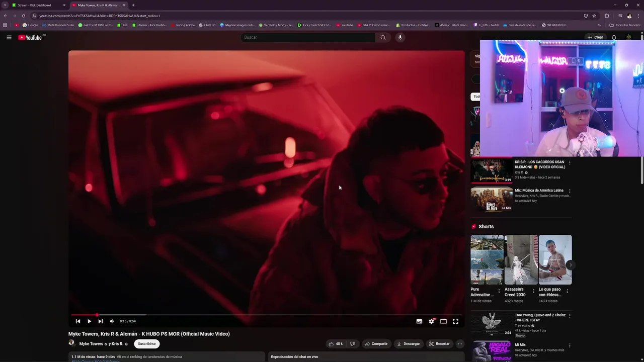This screenshot has width=644, height=362.
Task: Play the paused music video
Action: [89, 321]
